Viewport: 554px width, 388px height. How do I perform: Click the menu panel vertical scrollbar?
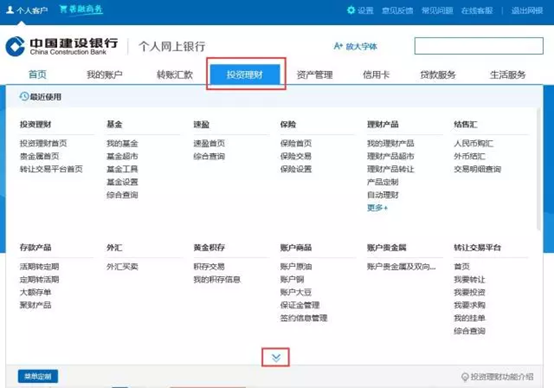pyautogui.click(x=538, y=170)
